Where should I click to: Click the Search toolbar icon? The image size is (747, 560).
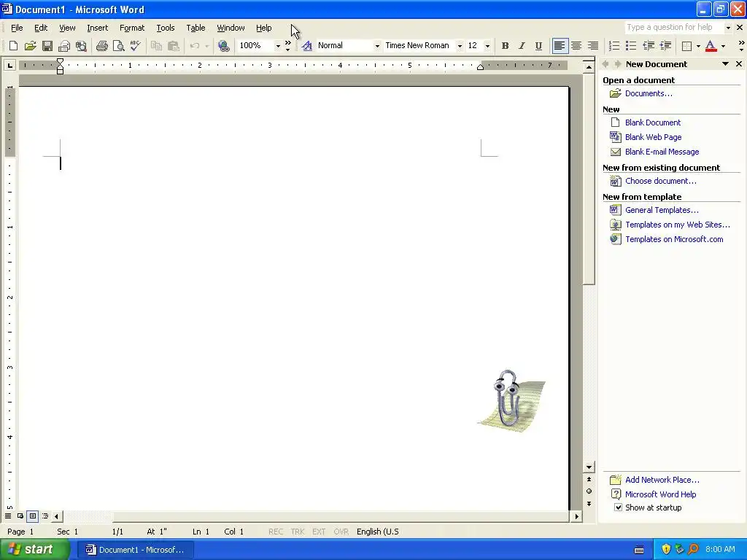82,46
